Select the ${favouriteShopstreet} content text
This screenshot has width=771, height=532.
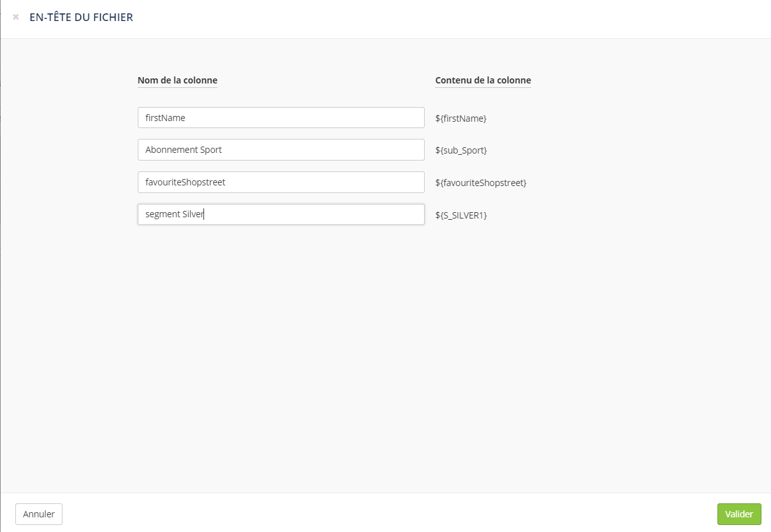480,183
